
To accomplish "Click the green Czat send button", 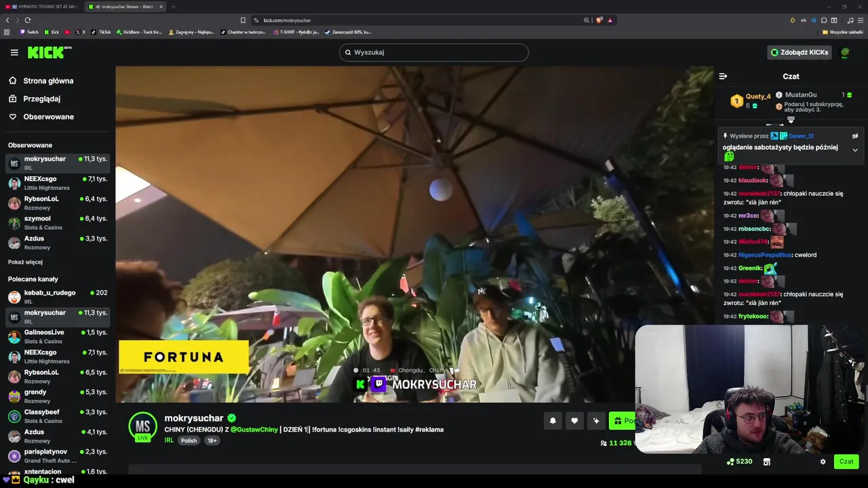I will coord(846,462).
